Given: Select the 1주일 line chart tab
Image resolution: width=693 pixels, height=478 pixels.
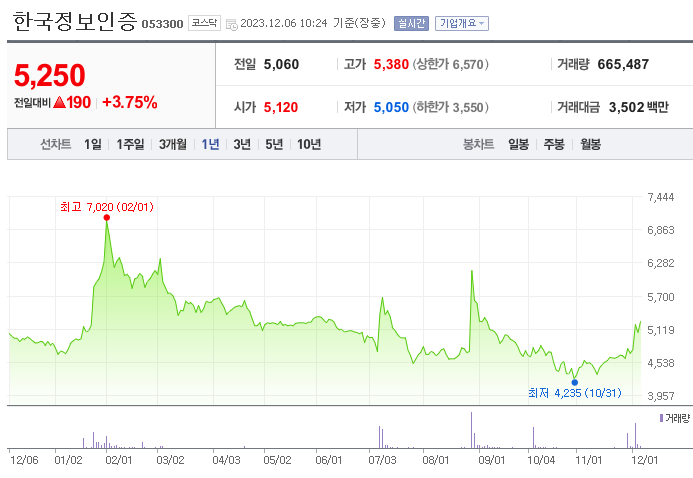Looking at the screenshot, I should tap(130, 144).
